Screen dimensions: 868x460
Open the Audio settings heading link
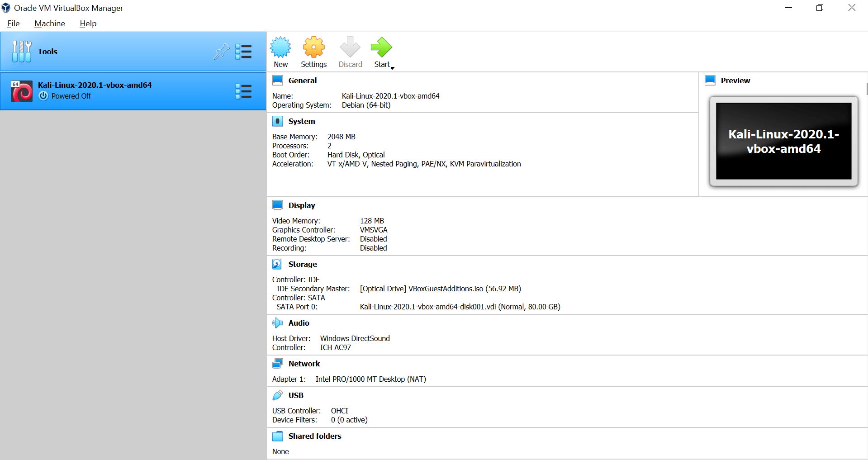(x=299, y=323)
